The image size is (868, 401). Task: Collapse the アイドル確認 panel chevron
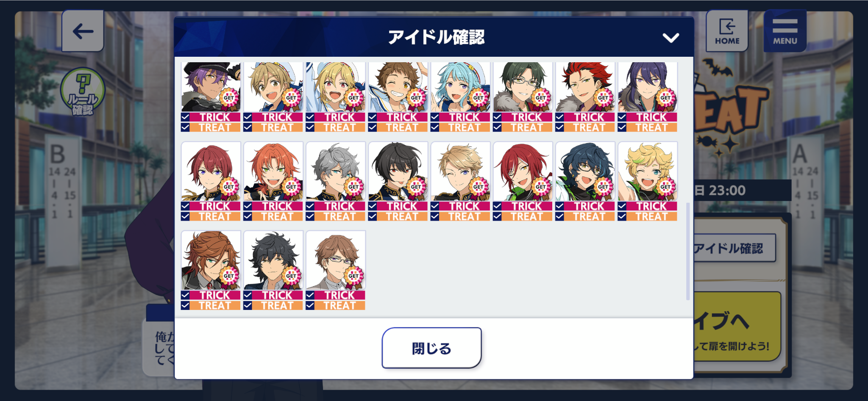[670, 38]
